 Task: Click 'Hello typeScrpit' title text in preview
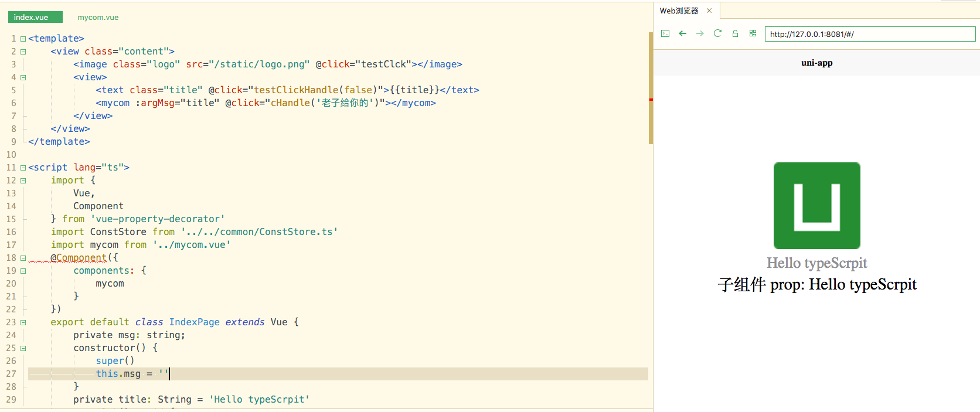point(817,263)
